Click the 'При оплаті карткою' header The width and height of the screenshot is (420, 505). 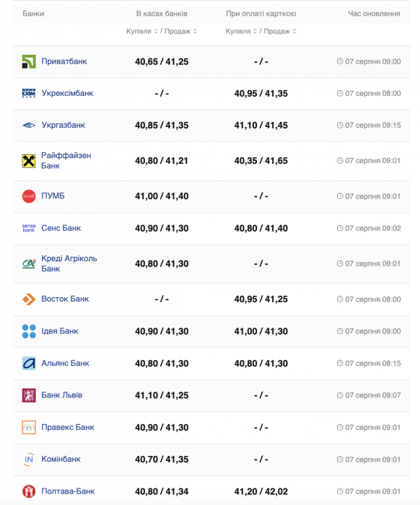click(261, 14)
